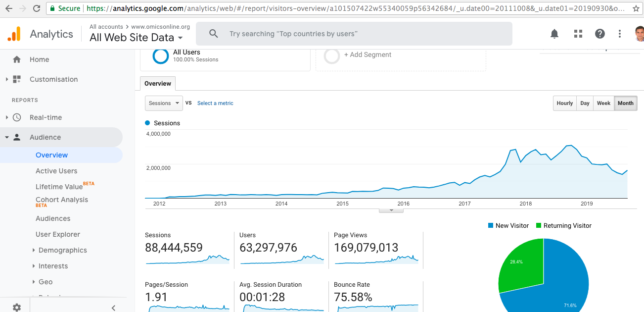This screenshot has width=644, height=312.
Task: Select the Overview report tab
Action: pos(158,84)
